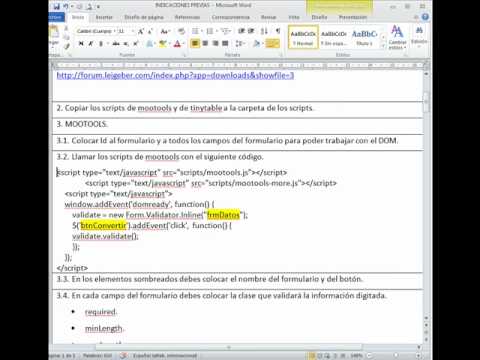Click the Help question mark icon
The width and height of the screenshot is (480, 360).
pyautogui.click(x=425, y=17)
